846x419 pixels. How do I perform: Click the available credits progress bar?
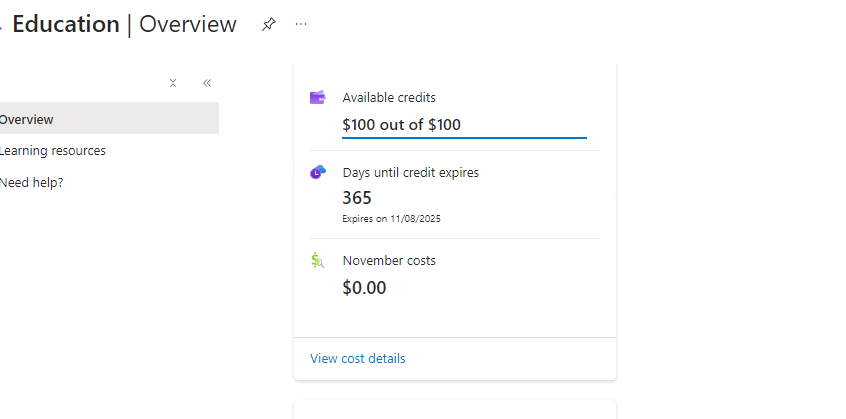click(x=464, y=138)
